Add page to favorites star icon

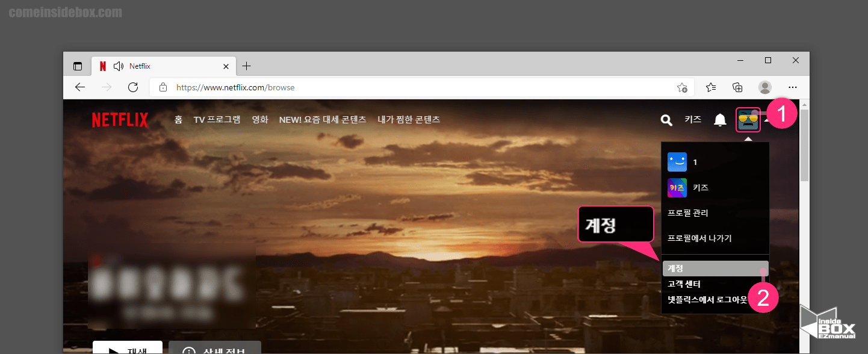[682, 87]
